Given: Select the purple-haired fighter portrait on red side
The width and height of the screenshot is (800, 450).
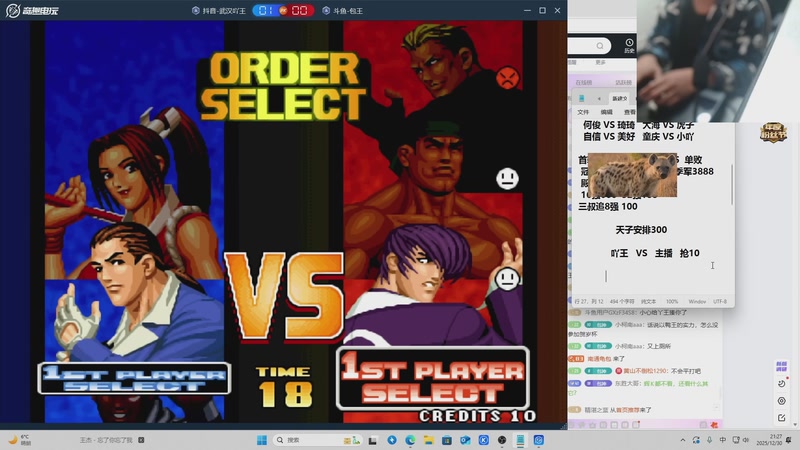Looking at the screenshot, I should (x=434, y=288).
